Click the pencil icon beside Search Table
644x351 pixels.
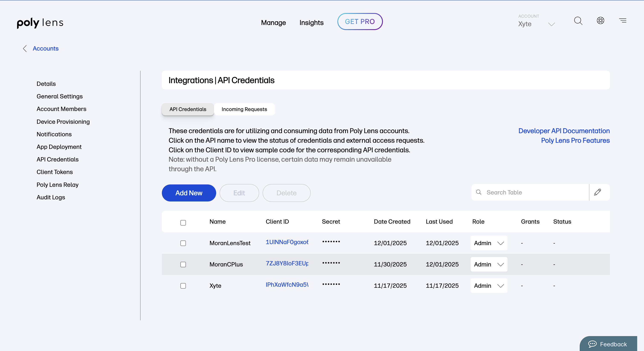pyautogui.click(x=598, y=192)
